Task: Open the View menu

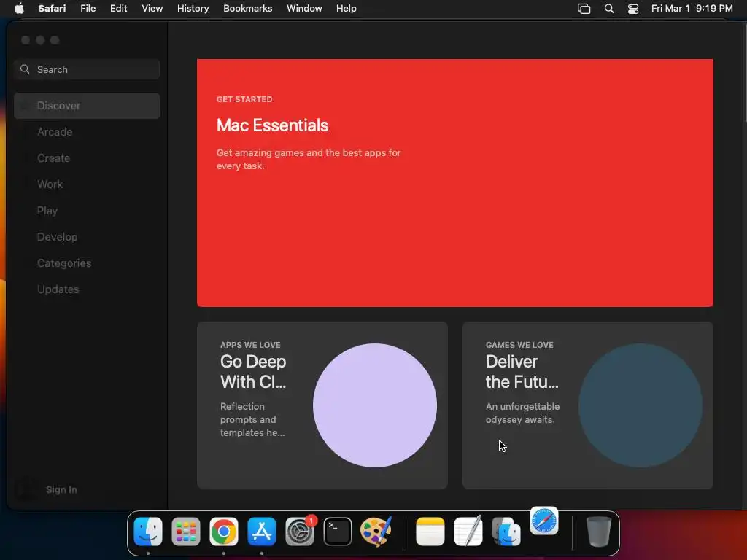Action: pyautogui.click(x=152, y=9)
